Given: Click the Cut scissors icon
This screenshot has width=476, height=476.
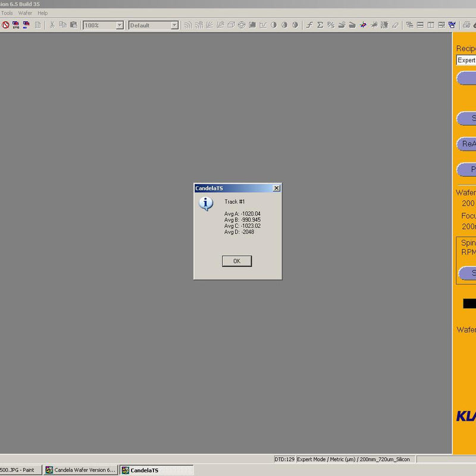Looking at the screenshot, I should pyautogui.click(x=52, y=25).
